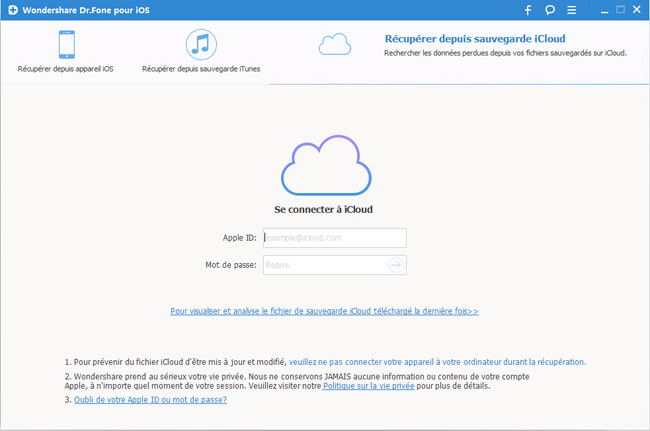Open link to view last downloaded iCloud backup
This screenshot has height=431, width=650.
pos(324,312)
